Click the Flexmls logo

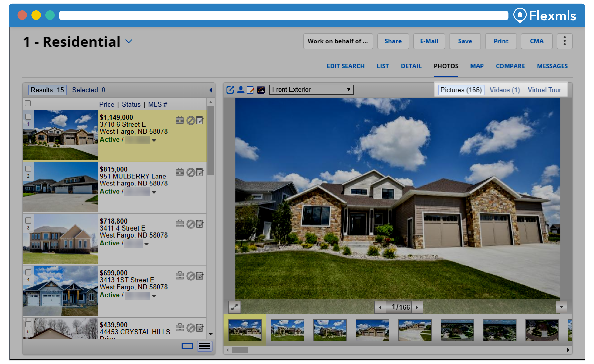[x=544, y=15]
